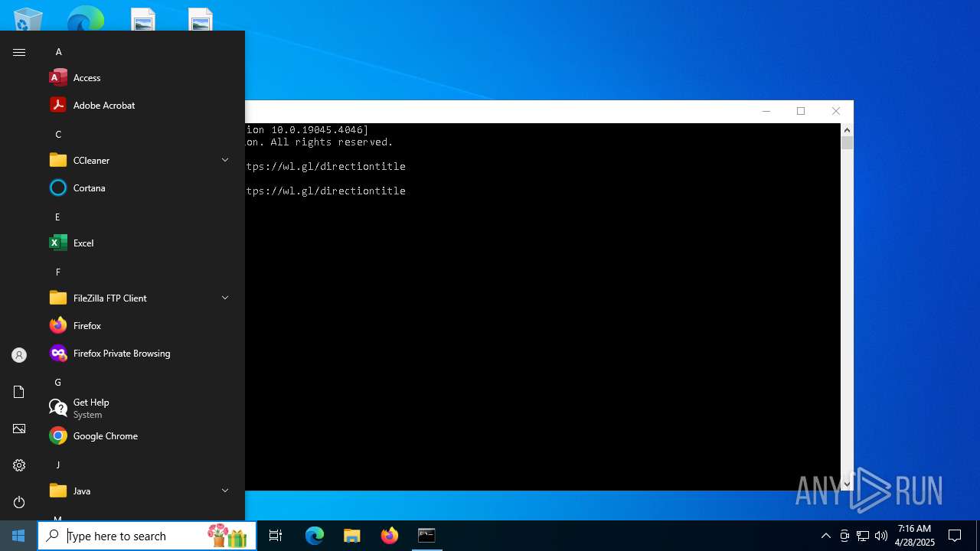Open Microsoft Edge from the taskbar
Screen dimensions: 980x551
[315, 536]
